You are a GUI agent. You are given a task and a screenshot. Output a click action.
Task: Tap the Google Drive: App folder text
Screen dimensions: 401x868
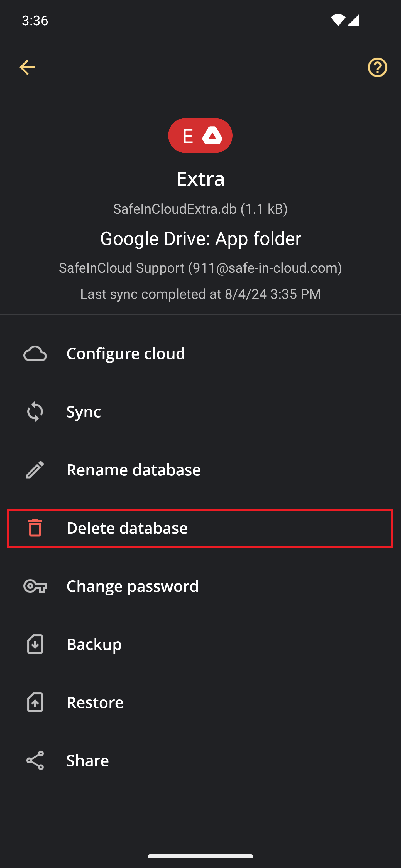(x=201, y=239)
